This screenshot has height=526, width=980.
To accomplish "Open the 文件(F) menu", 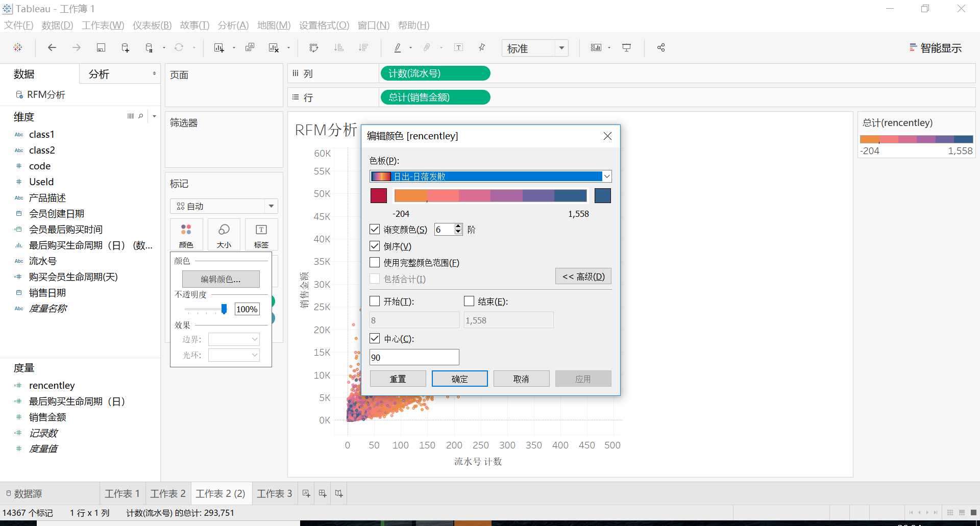I will pyautogui.click(x=19, y=25).
